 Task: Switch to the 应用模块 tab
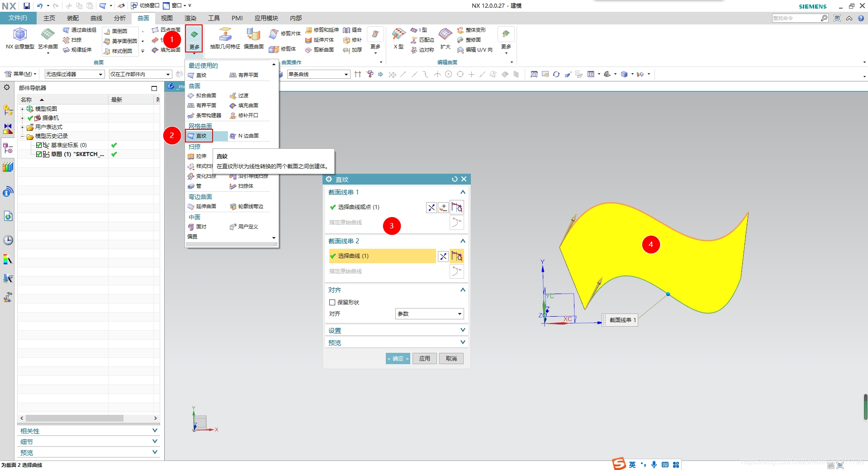pyautogui.click(x=266, y=18)
